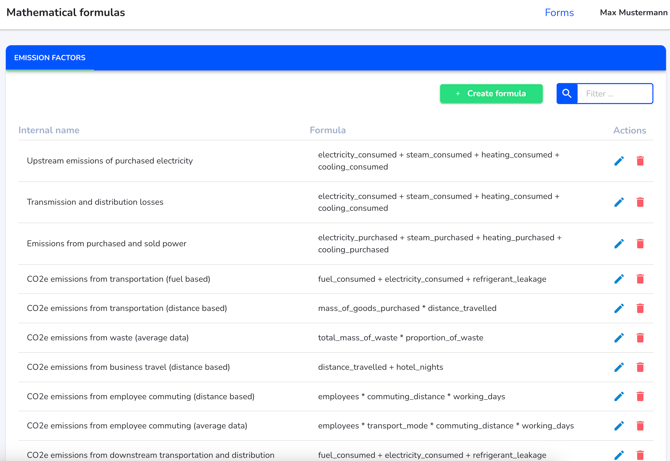Click the magnifier search icon
The width and height of the screenshot is (670, 461).
click(567, 94)
